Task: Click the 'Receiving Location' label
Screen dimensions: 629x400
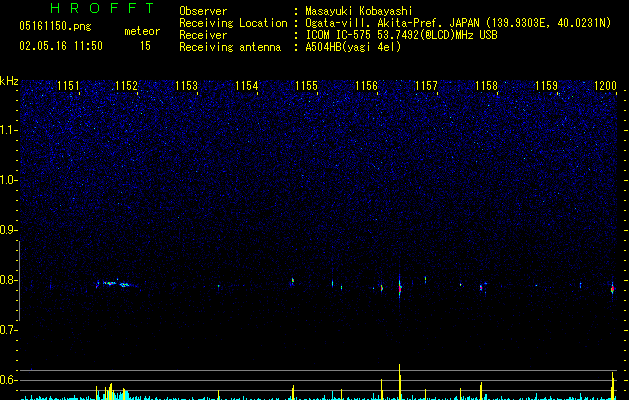Action: click(x=233, y=23)
